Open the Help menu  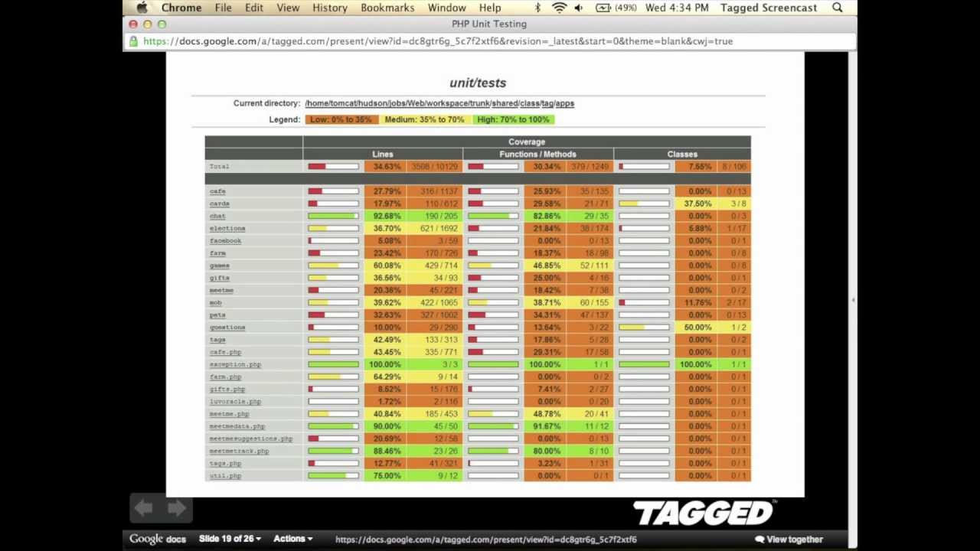click(490, 8)
